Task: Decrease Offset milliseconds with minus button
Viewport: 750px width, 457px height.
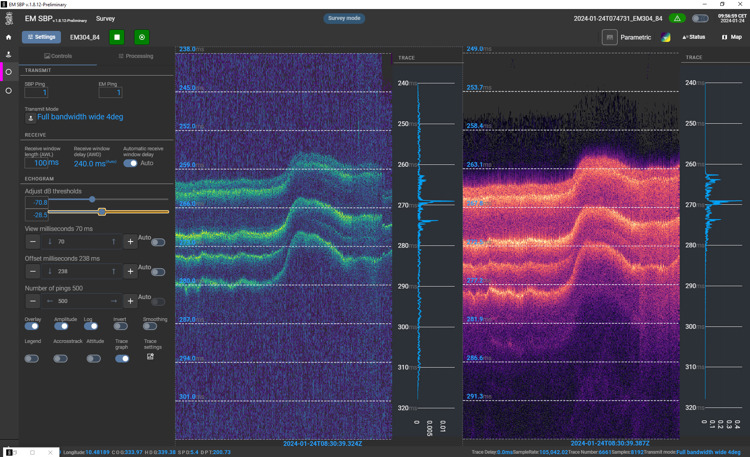Action: pyautogui.click(x=33, y=271)
